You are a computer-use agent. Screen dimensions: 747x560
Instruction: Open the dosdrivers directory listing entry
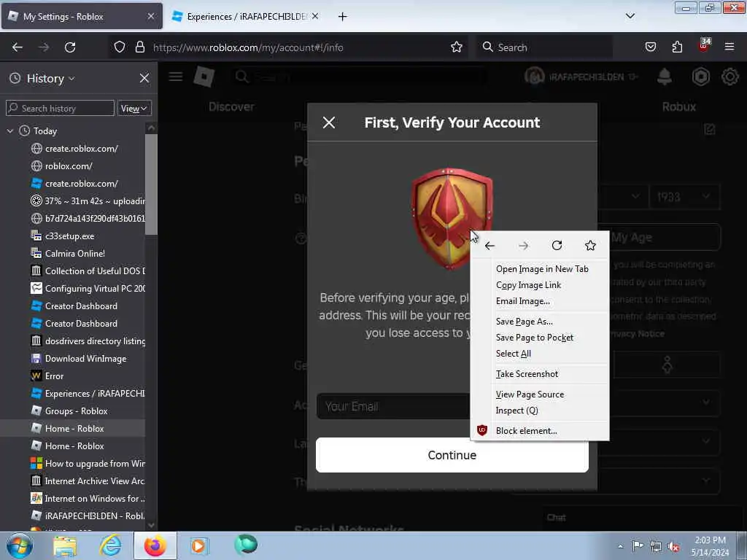95,341
